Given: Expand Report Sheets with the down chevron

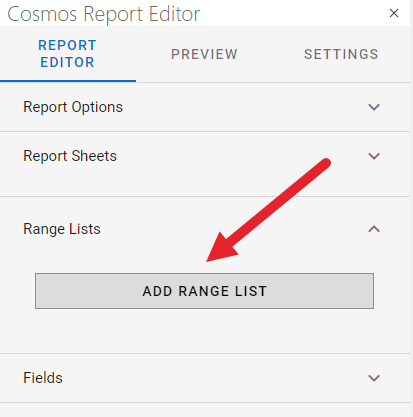Looking at the screenshot, I should [374, 156].
